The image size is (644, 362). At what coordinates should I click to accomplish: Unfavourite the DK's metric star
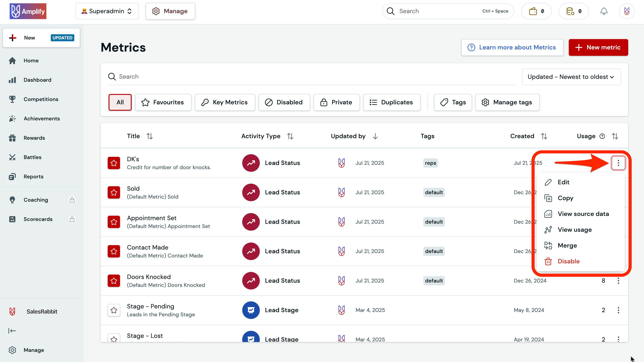pos(114,163)
